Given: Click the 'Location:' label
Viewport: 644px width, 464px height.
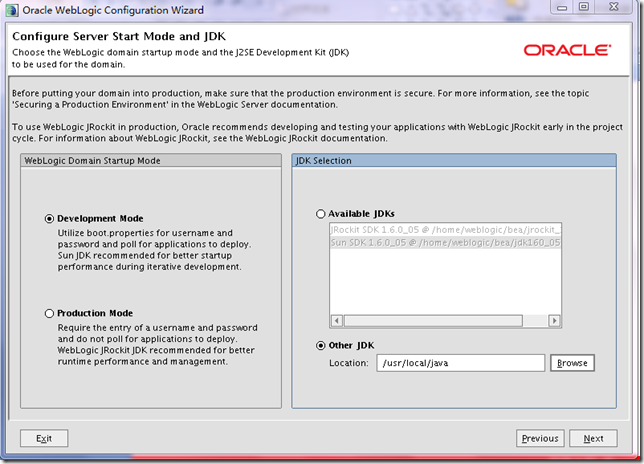Looking at the screenshot, I should 349,363.
